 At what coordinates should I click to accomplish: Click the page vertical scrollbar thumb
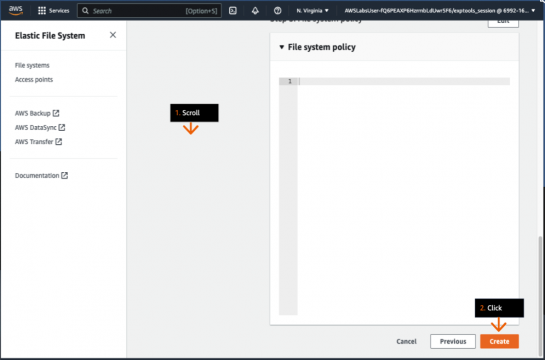[x=540, y=295]
